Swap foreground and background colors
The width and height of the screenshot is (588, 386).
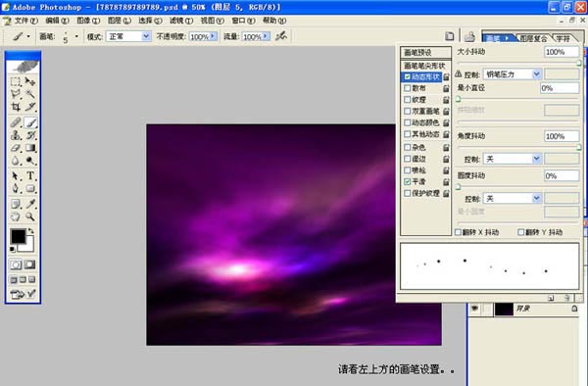pos(31,231)
